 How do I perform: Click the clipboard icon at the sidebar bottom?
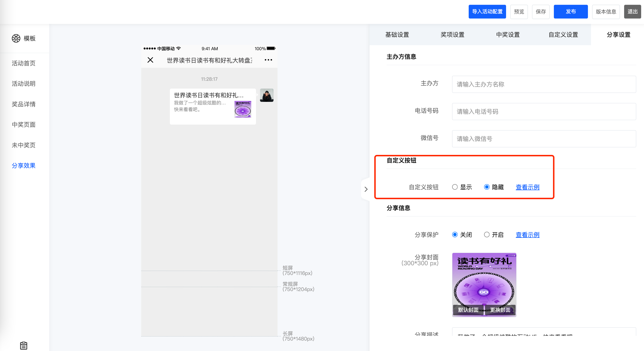click(x=23, y=346)
